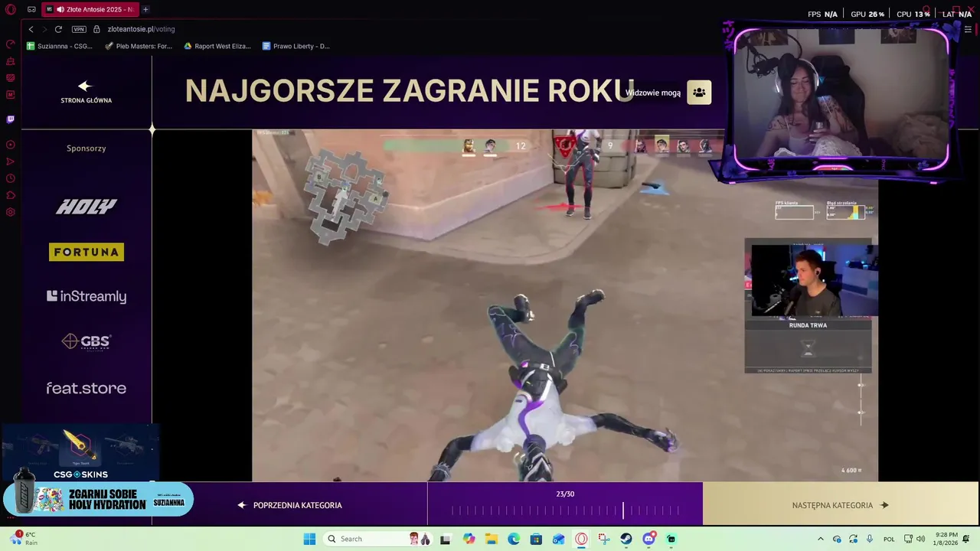This screenshot has height=551, width=980.
Task: Show hidden system tray icons
Action: 821,539
